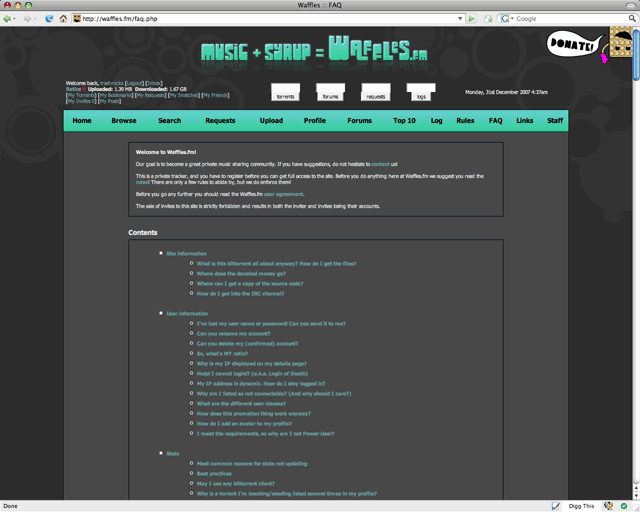Open the user agreement link

tap(283, 194)
